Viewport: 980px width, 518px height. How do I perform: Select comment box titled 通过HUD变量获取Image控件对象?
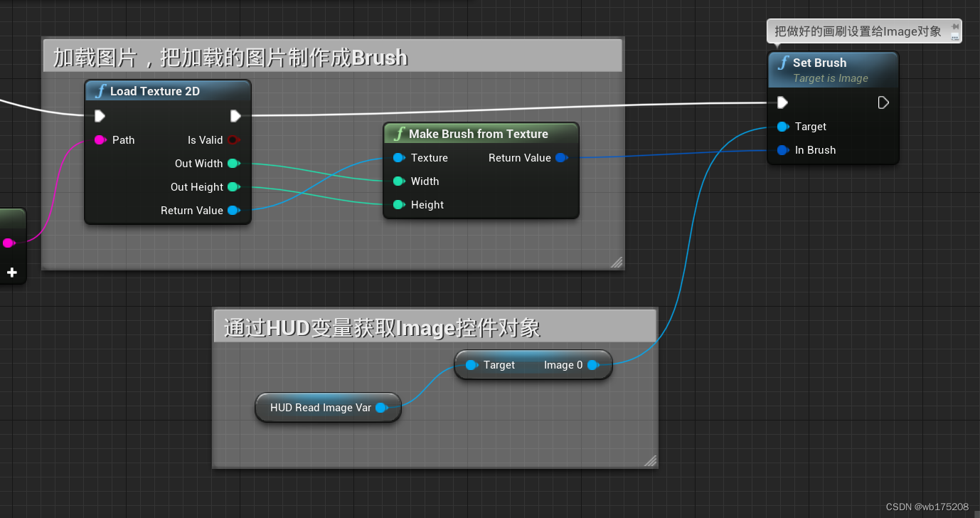435,326
